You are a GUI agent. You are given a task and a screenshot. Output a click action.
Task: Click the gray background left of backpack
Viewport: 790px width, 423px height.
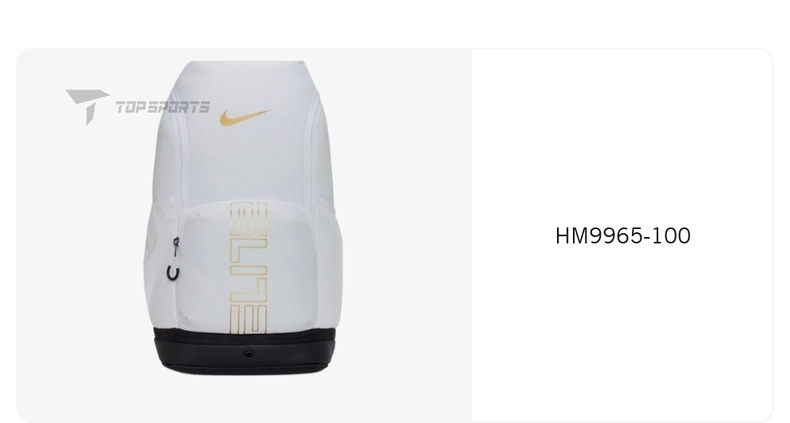pyautogui.click(x=81, y=252)
